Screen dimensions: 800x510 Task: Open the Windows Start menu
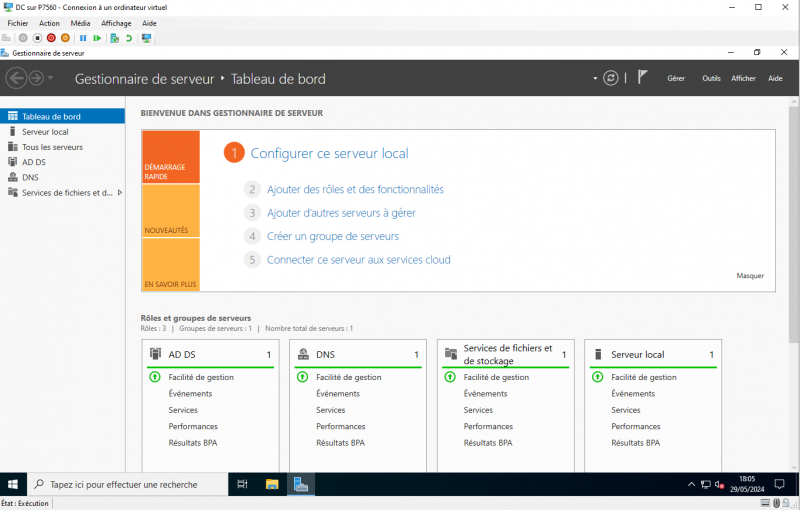[x=13, y=484]
